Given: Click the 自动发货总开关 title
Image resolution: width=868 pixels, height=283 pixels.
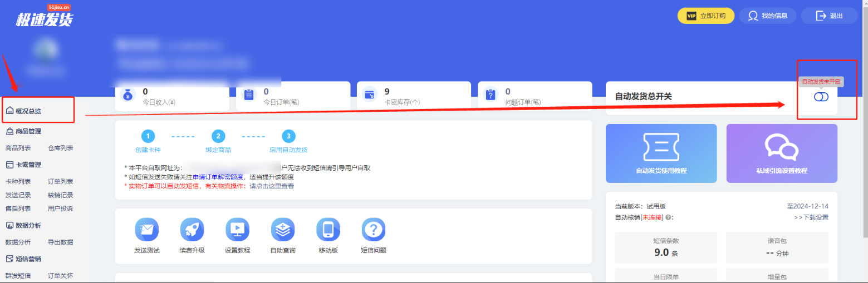Looking at the screenshot, I should [643, 97].
